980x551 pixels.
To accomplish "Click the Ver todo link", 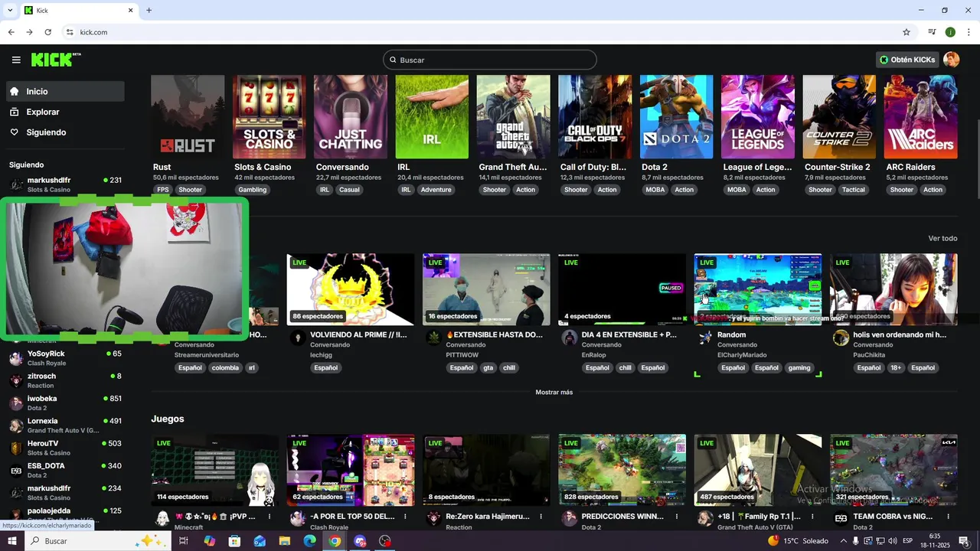I will (942, 238).
